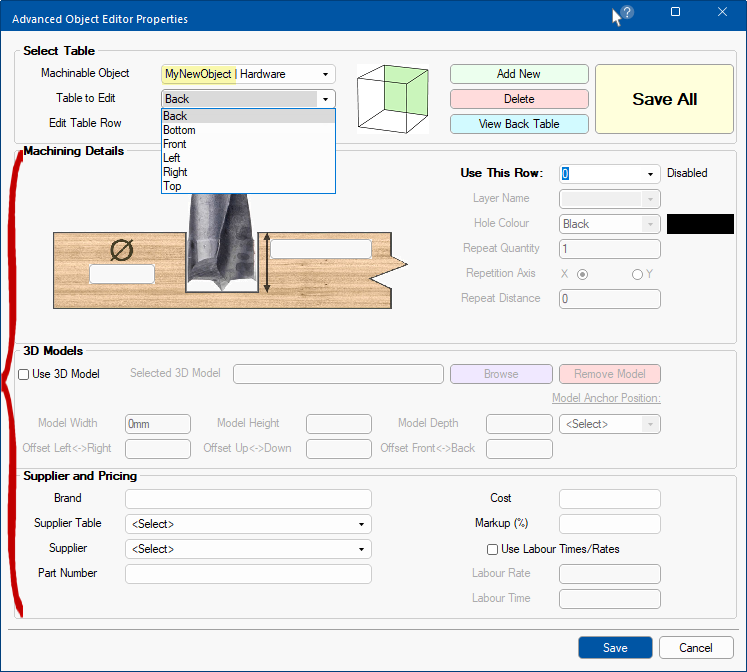Click into the Brand text field
747x672 pixels.
[248, 499]
